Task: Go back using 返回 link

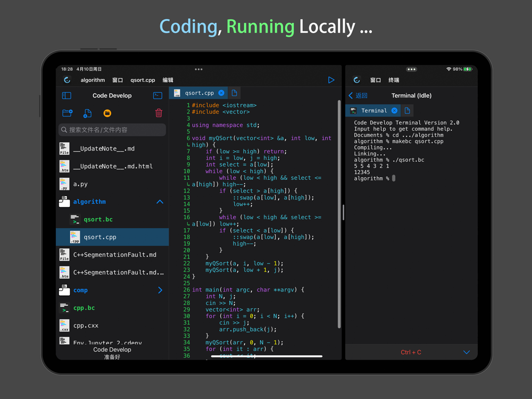Action: [x=358, y=96]
